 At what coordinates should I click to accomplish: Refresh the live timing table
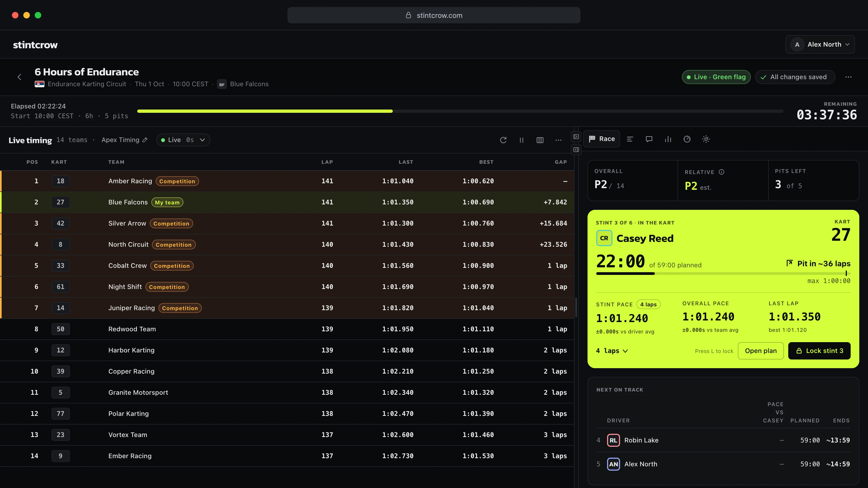pos(503,140)
